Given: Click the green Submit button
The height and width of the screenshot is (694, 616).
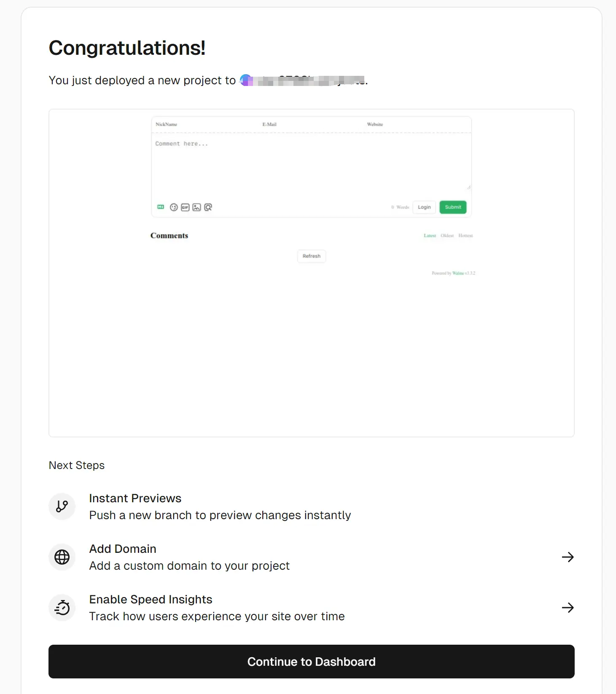Looking at the screenshot, I should pyautogui.click(x=453, y=207).
